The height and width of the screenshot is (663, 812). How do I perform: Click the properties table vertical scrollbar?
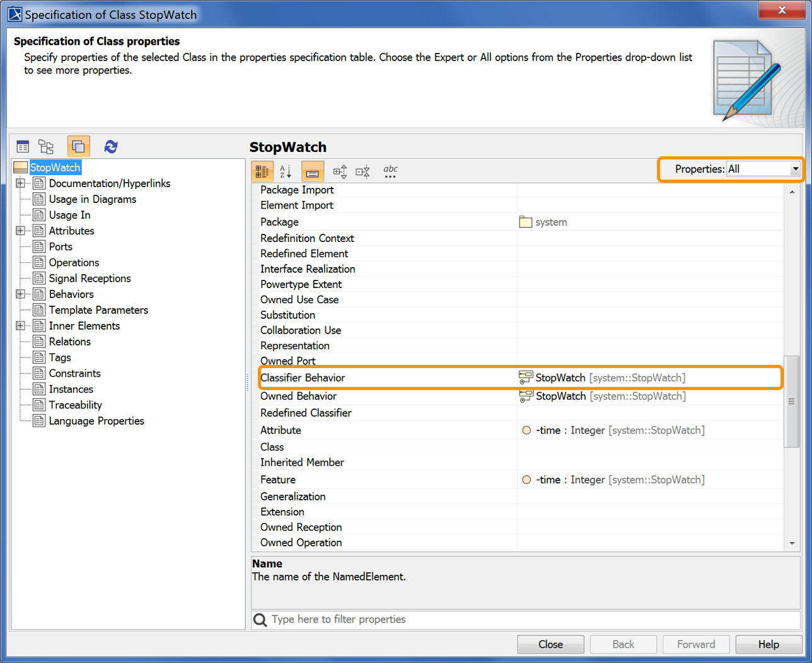point(791,401)
